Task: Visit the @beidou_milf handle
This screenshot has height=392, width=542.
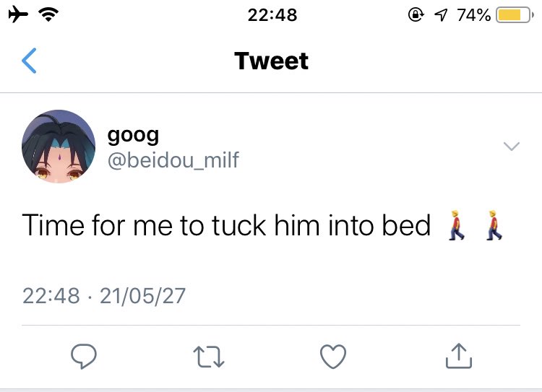Action: [x=173, y=160]
